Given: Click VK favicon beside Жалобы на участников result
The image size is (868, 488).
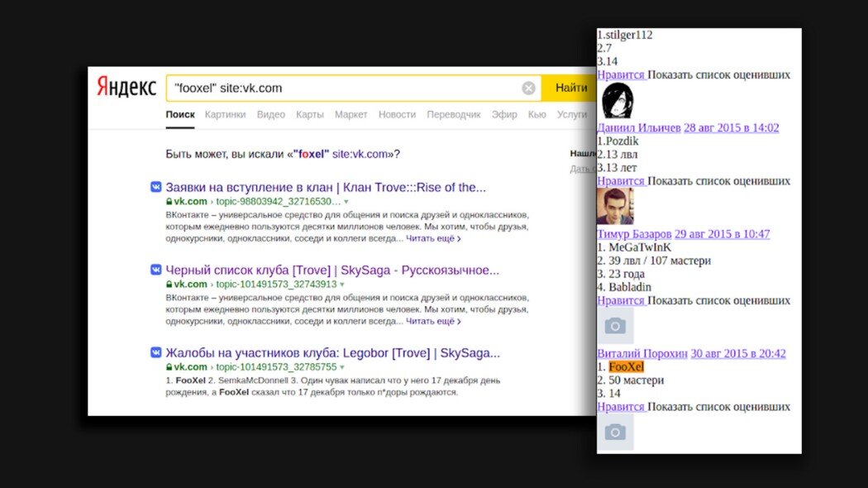Looking at the screenshot, I should (x=156, y=352).
